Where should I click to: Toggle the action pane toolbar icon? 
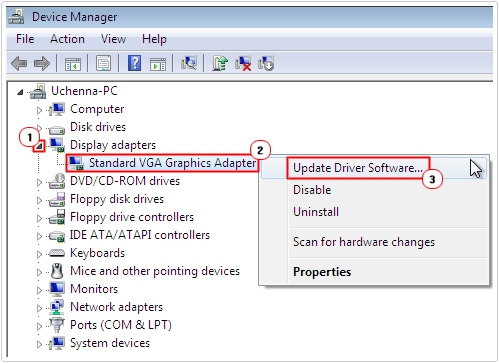(x=158, y=63)
